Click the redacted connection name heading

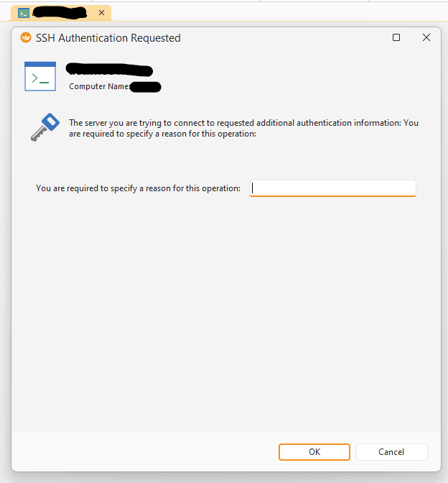pyautogui.click(x=109, y=70)
